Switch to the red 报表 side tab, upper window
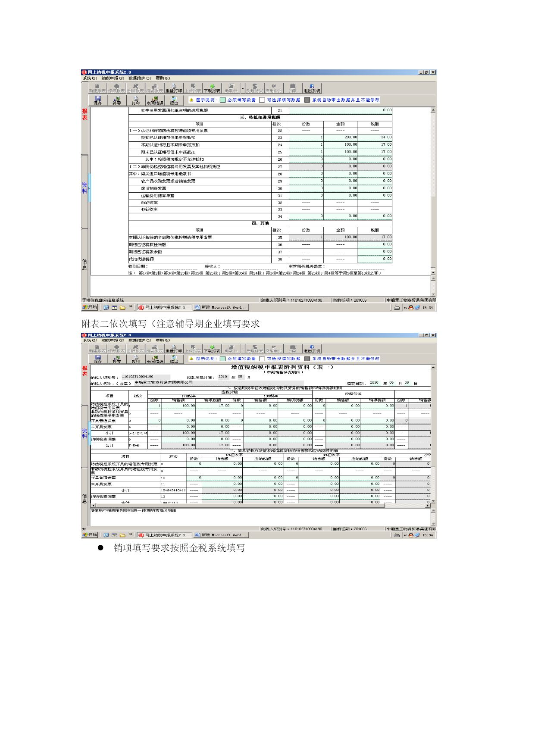Screen dimensions: 535x756 pyautogui.click(x=84, y=114)
